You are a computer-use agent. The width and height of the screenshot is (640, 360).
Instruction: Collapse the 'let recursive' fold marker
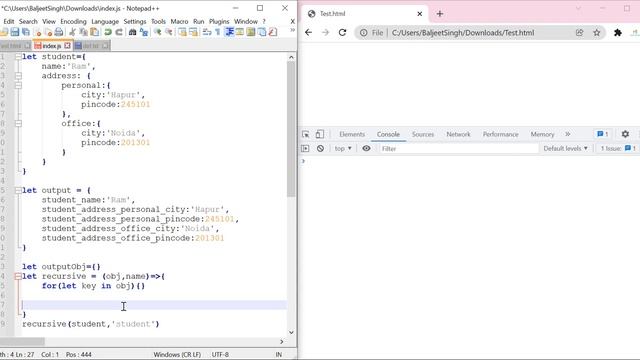pyautogui.click(x=18, y=276)
